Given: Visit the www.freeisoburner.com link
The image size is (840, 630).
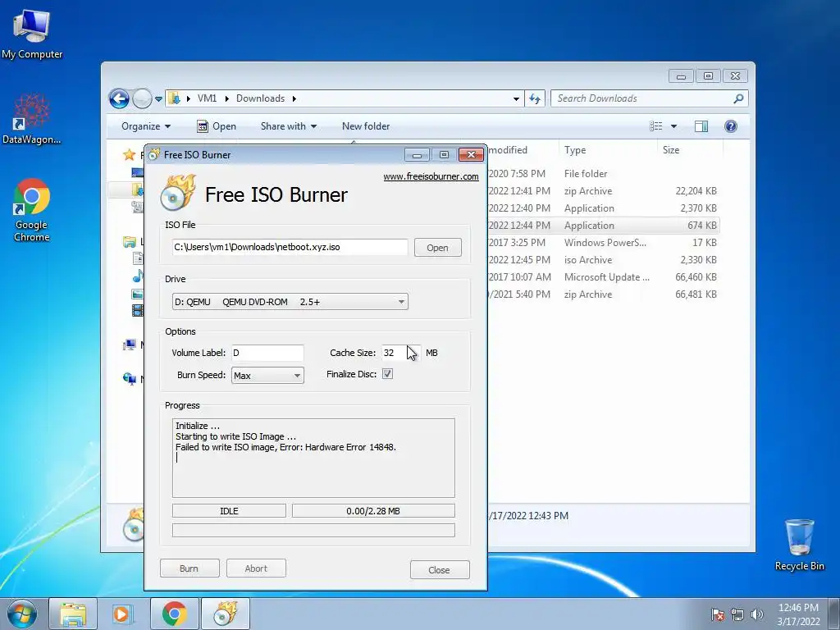Looking at the screenshot, I should (x=431, y=177).
